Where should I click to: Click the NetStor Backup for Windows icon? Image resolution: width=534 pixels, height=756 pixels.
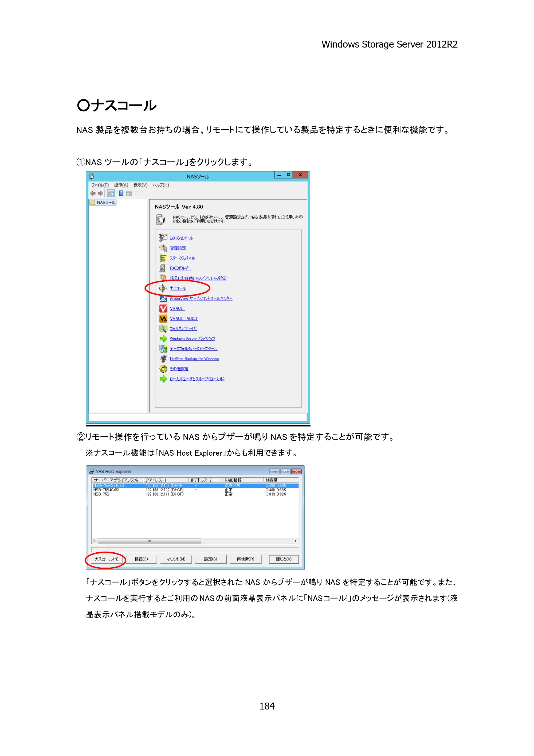click(163, 359)
